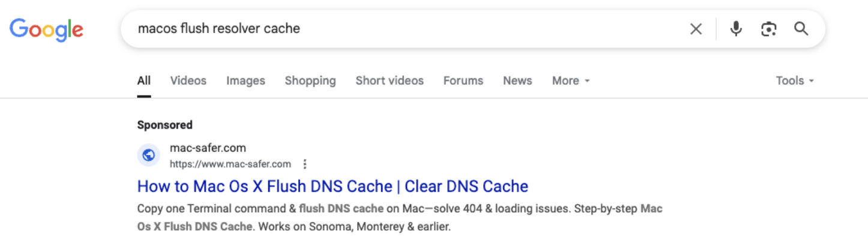Screen dimensions: 868x244
Task: Open search by image camera icon
Action: click(769, 29)
